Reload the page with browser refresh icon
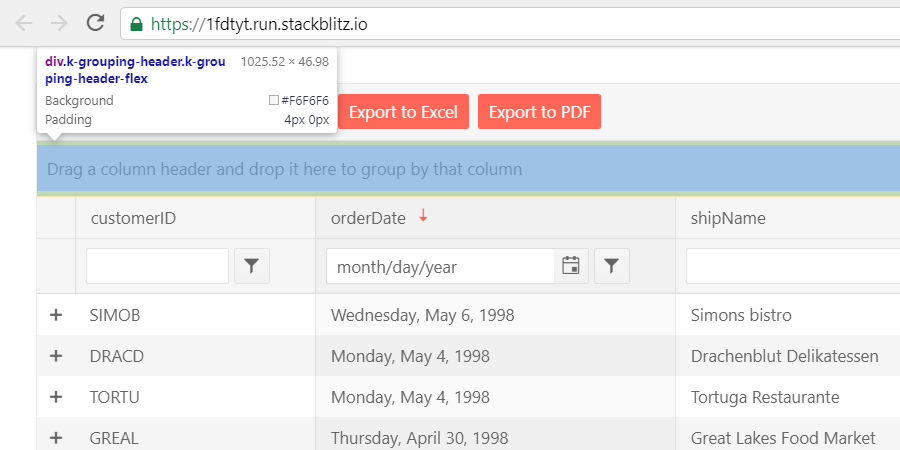The height and width of the screenshot is (450, 900). [95, 23]
